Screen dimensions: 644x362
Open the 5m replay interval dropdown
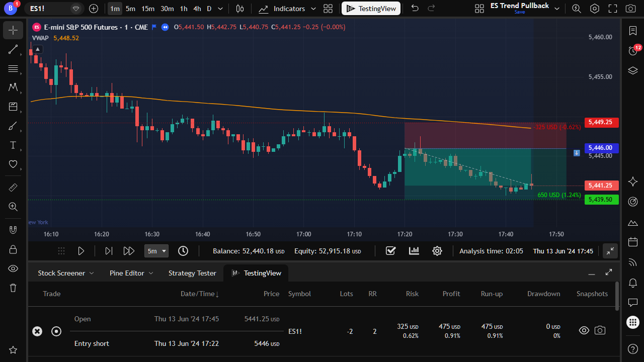(x=156, y=251)
